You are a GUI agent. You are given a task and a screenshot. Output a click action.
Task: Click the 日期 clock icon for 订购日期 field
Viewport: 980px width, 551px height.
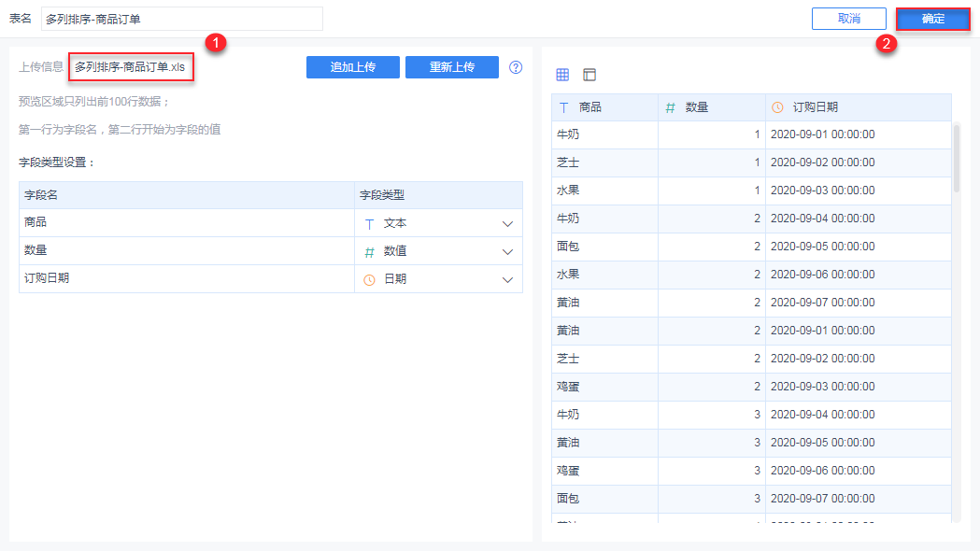tap(369, 279)
